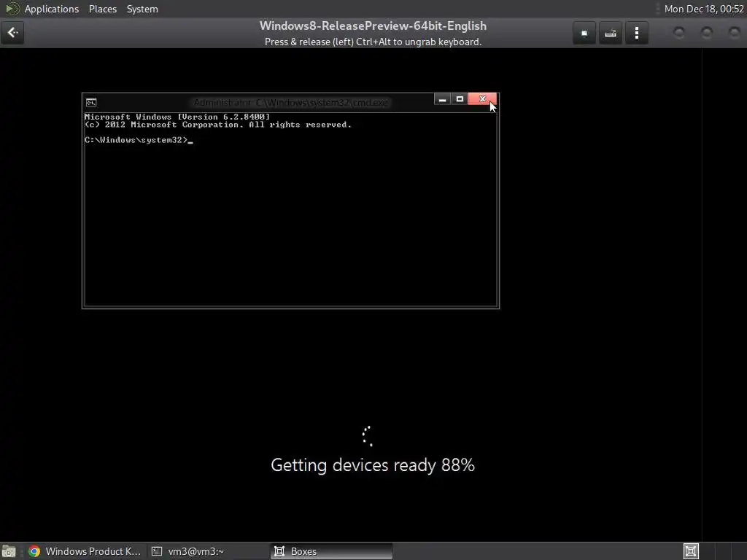747x560 pixels.
Task: Click the distro logo beside Applications
Action: (x=12, y=9)
